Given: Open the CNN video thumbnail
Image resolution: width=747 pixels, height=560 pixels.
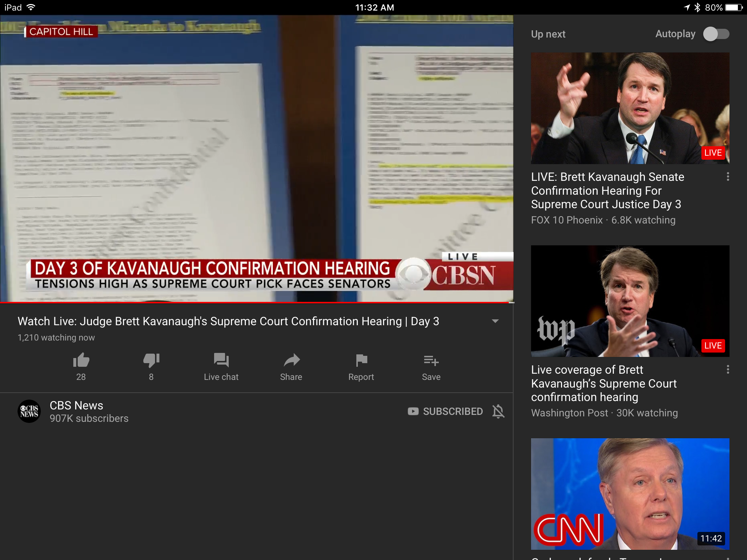Looking at the screenshot, I should (630, 494).
